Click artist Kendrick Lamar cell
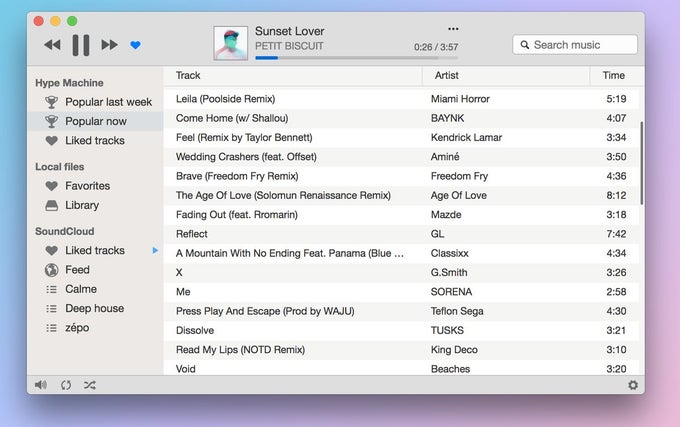680x427 pixels. tap(466, 137)
